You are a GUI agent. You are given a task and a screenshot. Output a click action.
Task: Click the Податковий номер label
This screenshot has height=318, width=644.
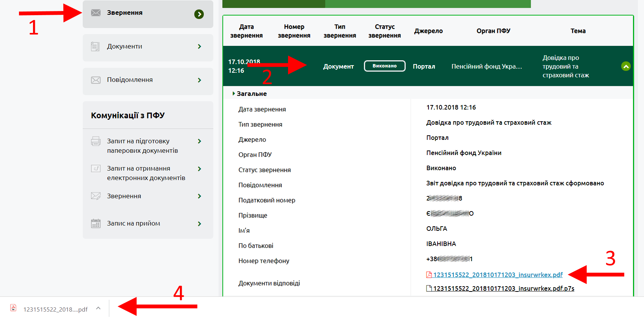pos(267,200)
